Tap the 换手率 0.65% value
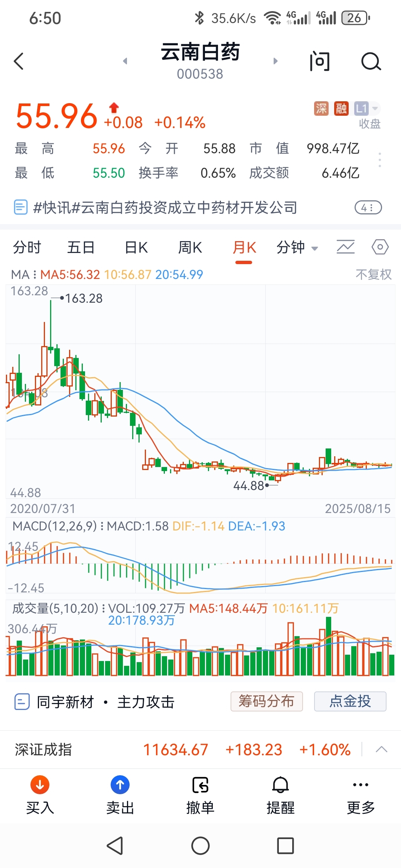 tap(218, 173)
